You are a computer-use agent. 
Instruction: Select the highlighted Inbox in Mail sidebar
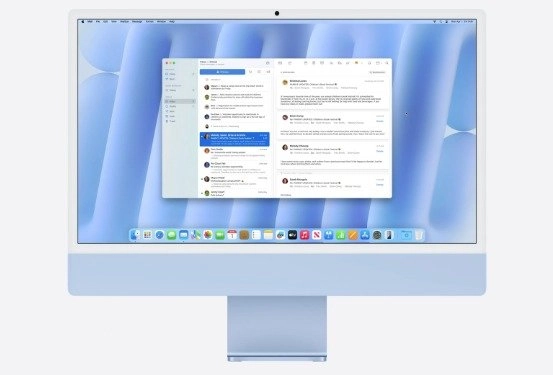[180, 101]
